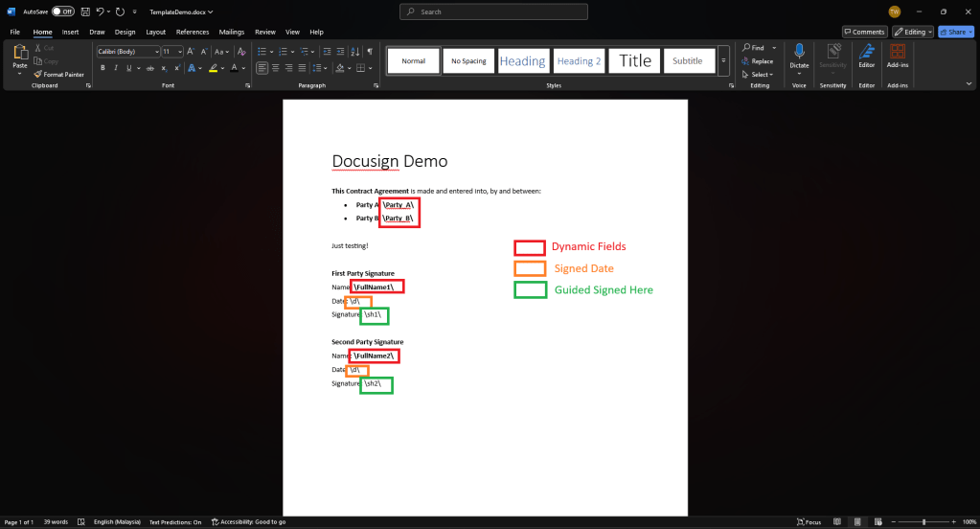Image resolution: width=980 pixels, height=529 pixels.
Task: Activate the Format Painter tool
Action: pyautogui.click(x=58, y=75)
